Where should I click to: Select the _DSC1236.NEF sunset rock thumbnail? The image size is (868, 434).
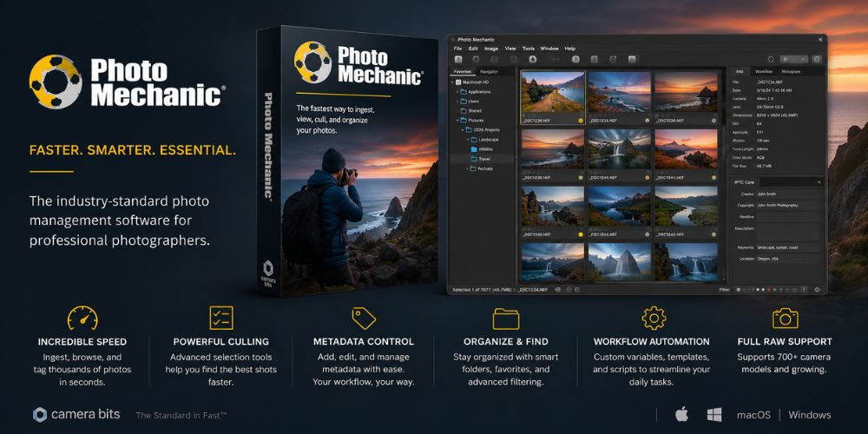pos(687,92)
